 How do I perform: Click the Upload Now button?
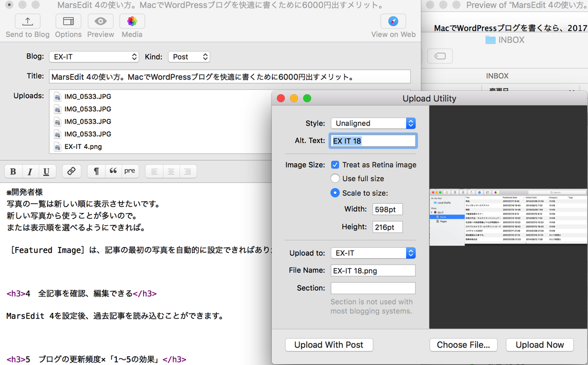point(540,345)
